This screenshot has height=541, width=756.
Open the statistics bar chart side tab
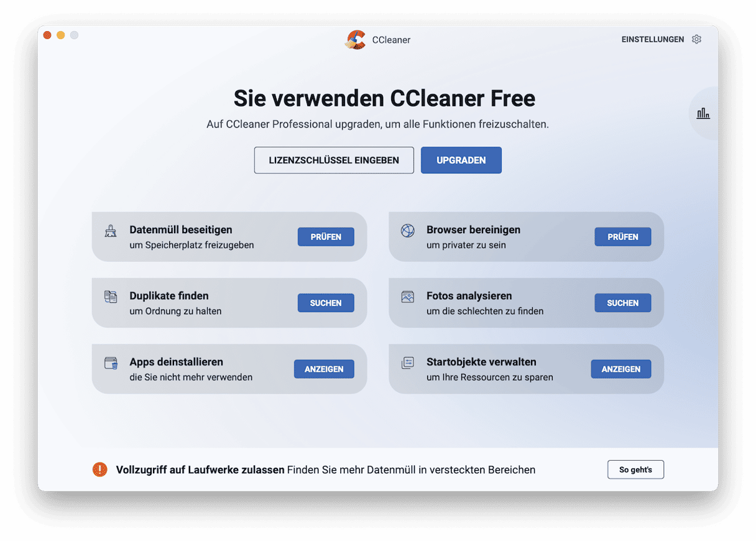pos(703,113)
